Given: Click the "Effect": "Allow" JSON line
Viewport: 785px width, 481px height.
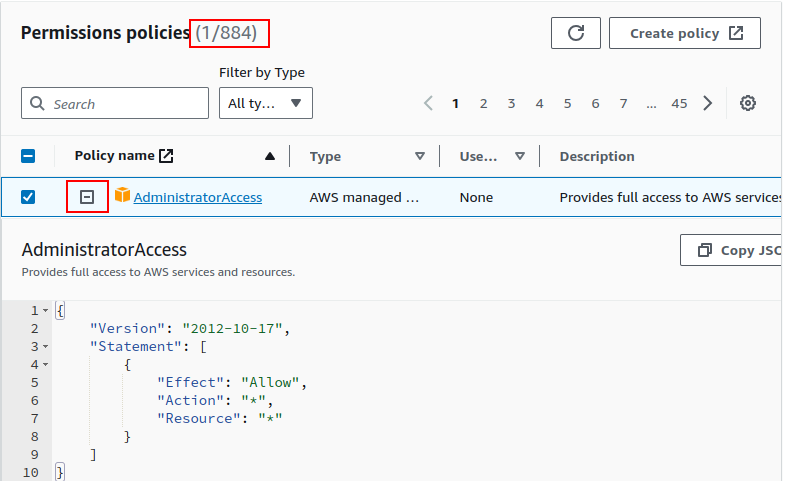Looking at the screenshot, I should click(x=232, y=382).
